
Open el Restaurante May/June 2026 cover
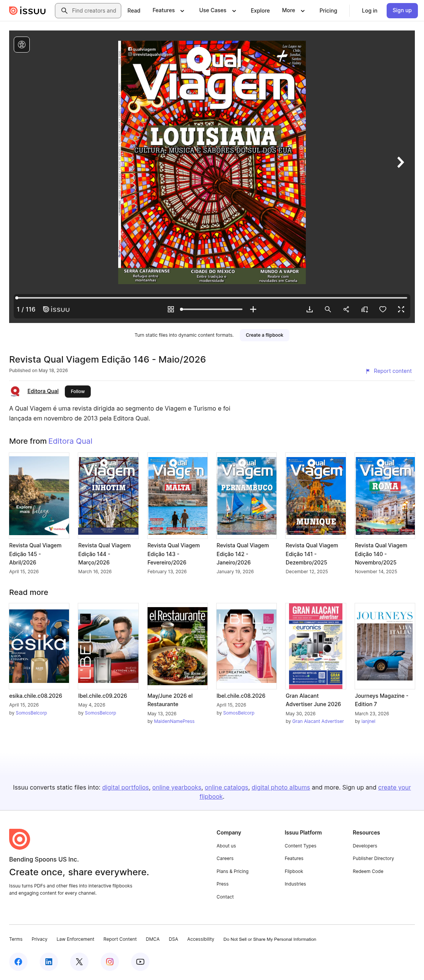click(x=177, y=646)
